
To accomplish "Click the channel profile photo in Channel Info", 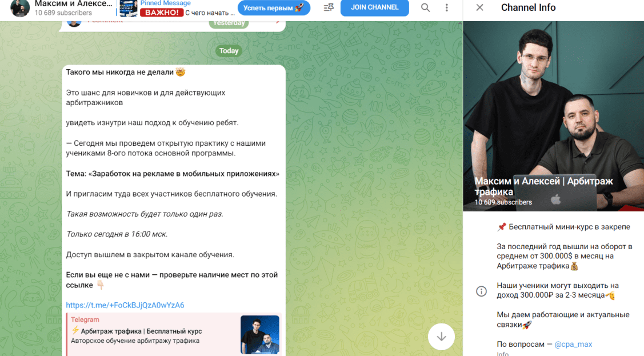I will tap(553, 116).
